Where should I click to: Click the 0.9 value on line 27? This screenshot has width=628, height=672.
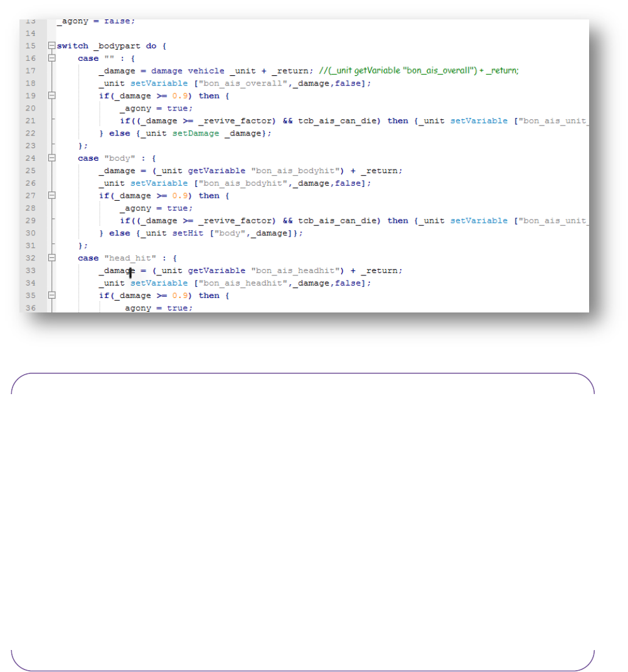click(180, 195)
